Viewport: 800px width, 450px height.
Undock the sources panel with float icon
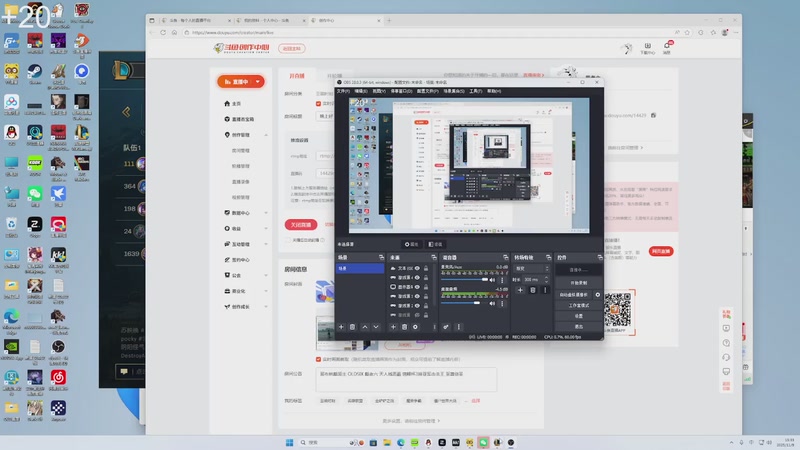pos(434,257)
